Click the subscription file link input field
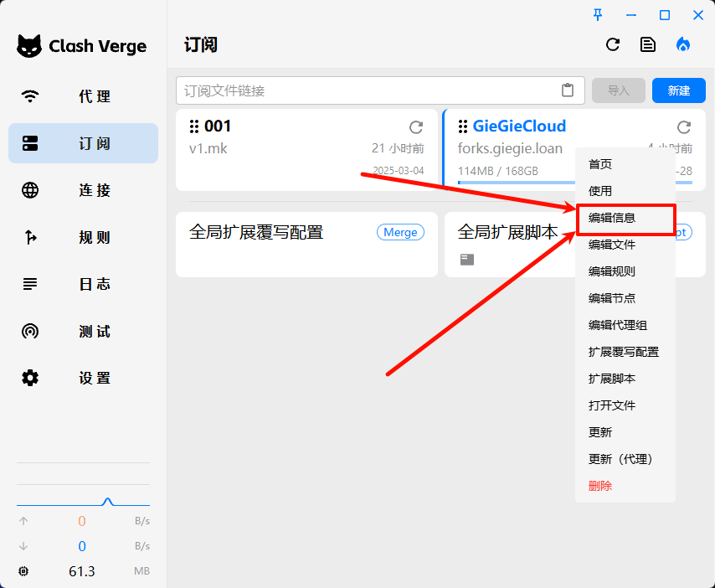This screenshot has height=588, width=715. pos(380,90)
